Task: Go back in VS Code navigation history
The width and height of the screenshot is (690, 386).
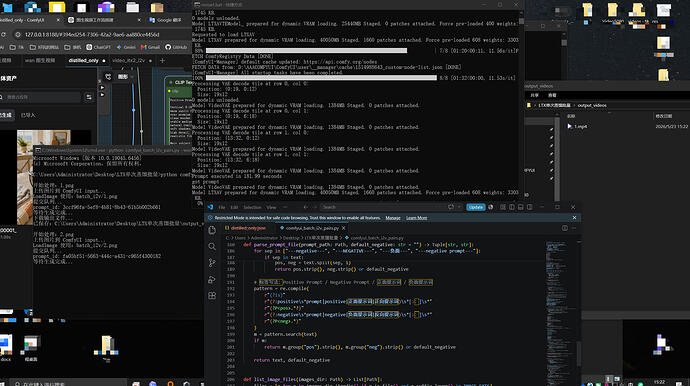Action: (305, 207)
